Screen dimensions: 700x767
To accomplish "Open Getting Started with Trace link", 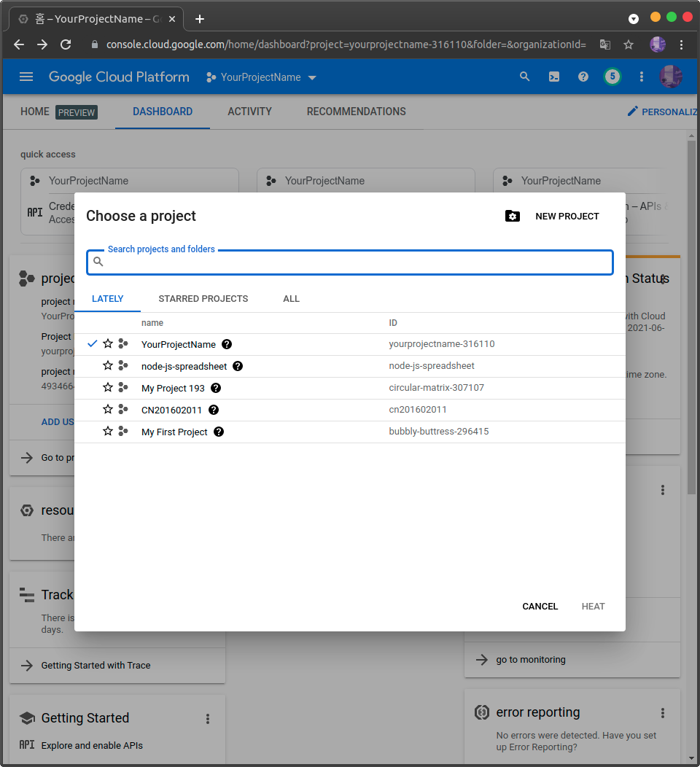I will click(96, 665).
